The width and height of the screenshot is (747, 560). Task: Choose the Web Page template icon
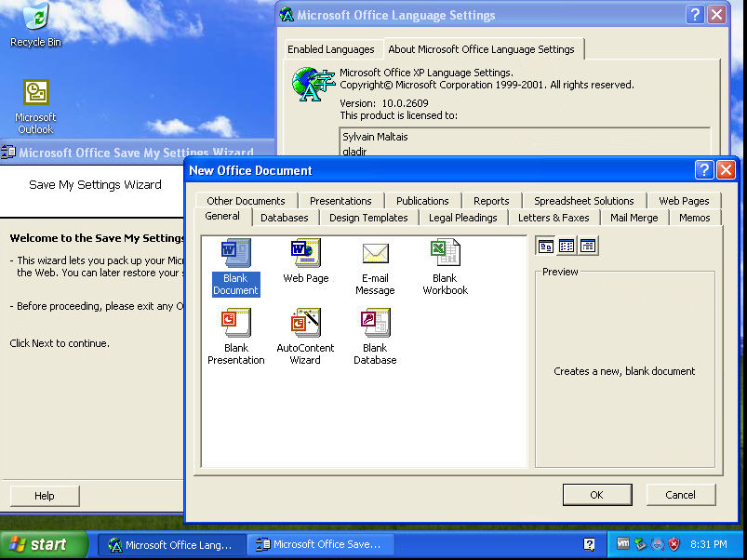[x=305, y=255]
